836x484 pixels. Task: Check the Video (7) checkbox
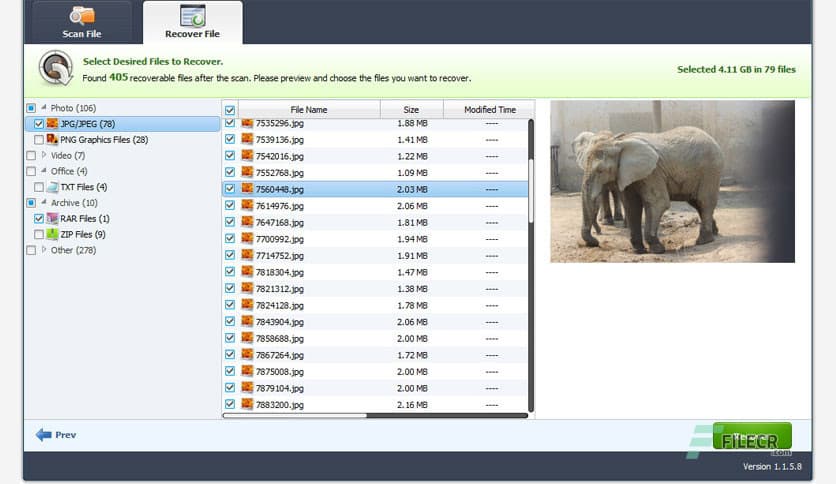coord(31,156)
